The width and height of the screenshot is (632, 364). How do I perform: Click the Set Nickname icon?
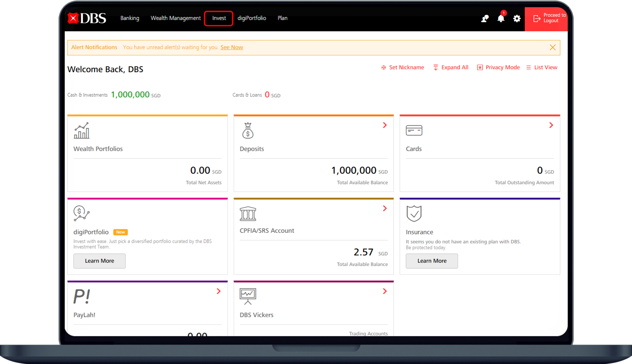click(384, 68)
